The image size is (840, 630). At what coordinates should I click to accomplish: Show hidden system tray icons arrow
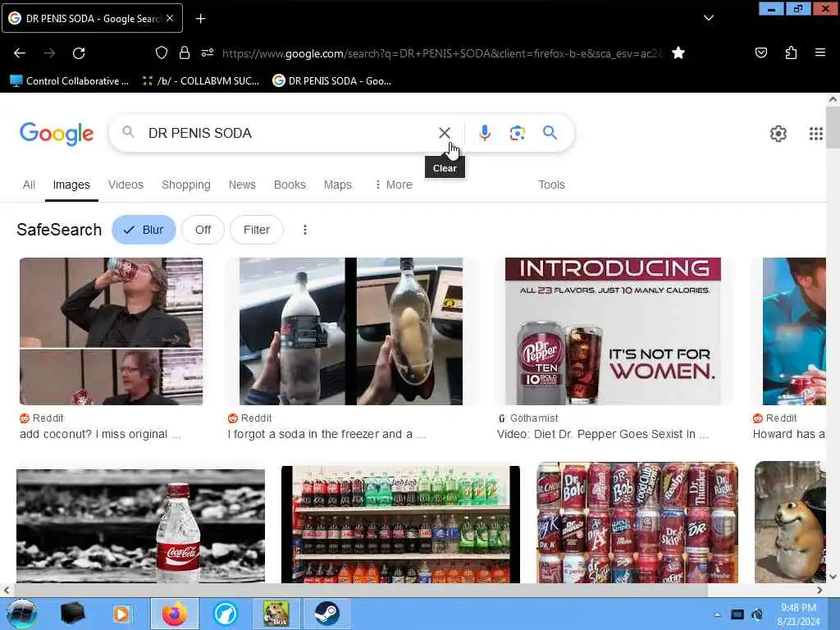(x=717, y=614)
